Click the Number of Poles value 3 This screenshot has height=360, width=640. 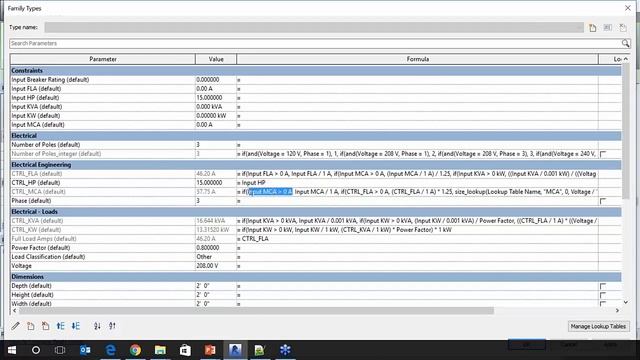click(x=216, y=145)
